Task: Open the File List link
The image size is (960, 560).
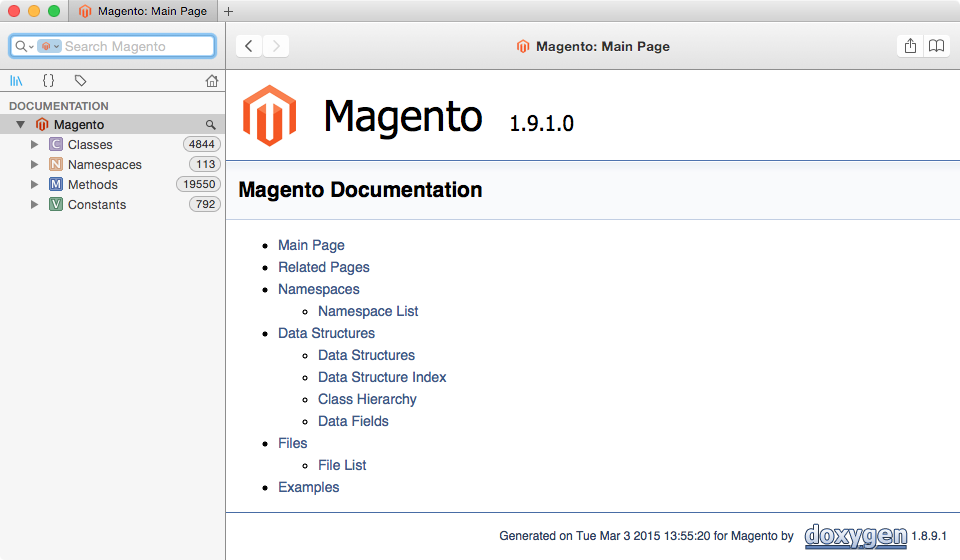Action: click(x=342, y=466)
